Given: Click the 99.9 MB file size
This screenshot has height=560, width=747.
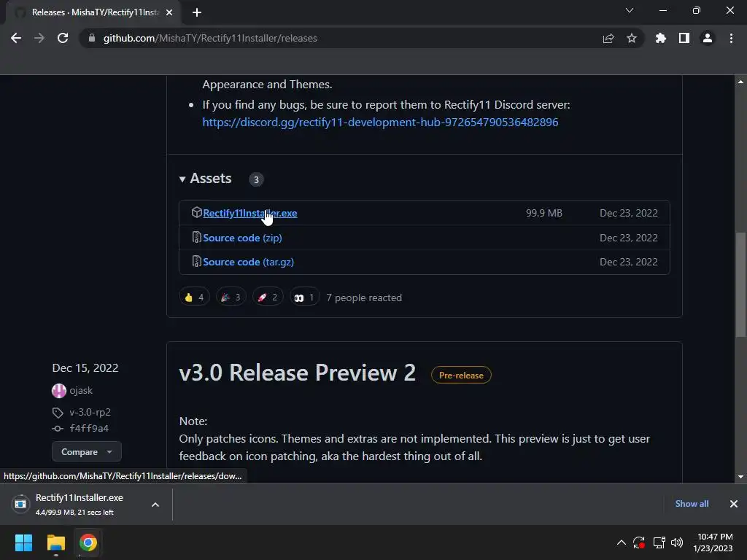Looking at the screenshot, I should (x=544, y=213).
